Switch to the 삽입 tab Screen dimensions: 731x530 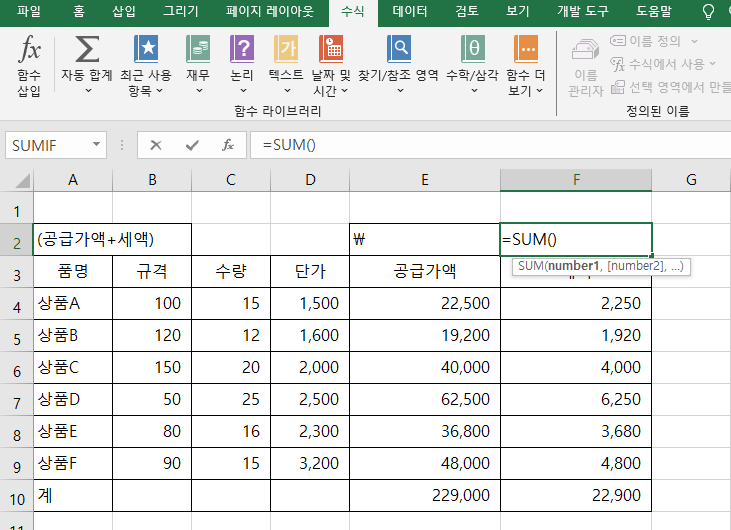[x=124, y=11]
